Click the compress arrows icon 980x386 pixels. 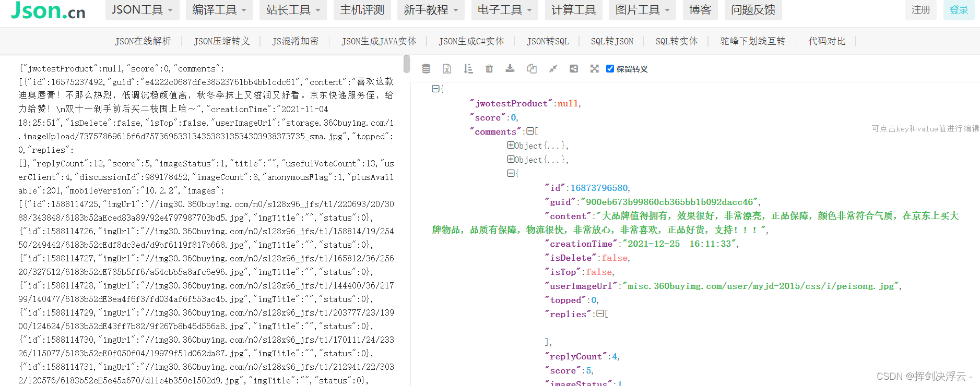pyautogui.click(x=553, y=68)
